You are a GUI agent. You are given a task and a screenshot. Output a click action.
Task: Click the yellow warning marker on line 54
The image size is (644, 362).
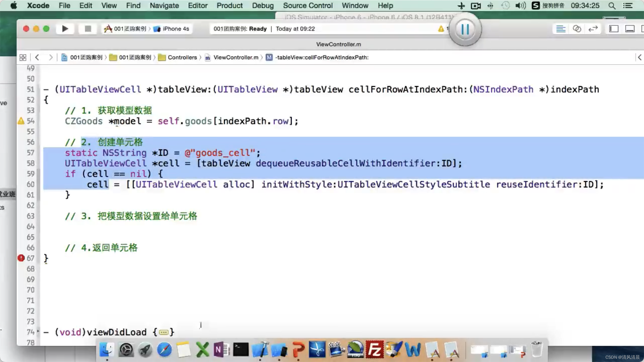(21, 121)
